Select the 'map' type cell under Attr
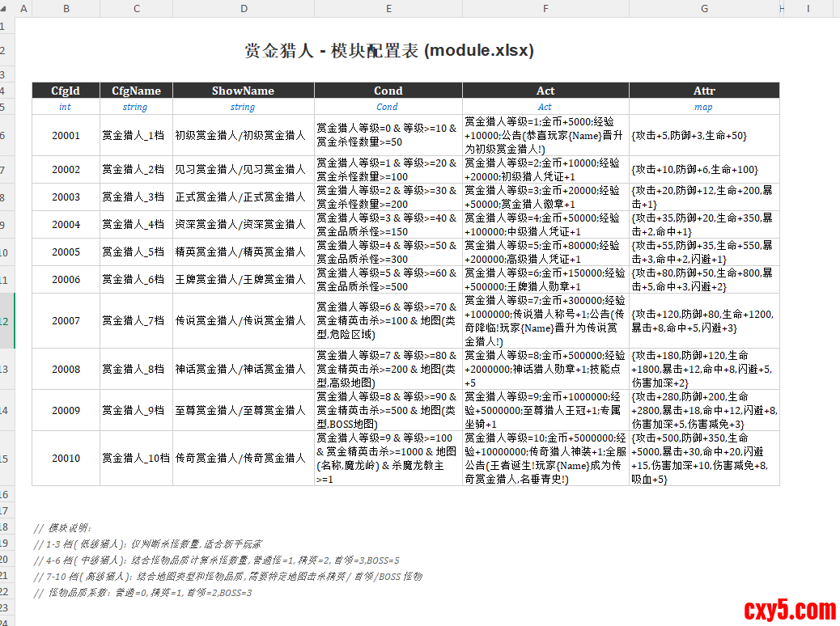Image resolution: width=840 pixels, height=626 pixels. (x=704, y=107)
